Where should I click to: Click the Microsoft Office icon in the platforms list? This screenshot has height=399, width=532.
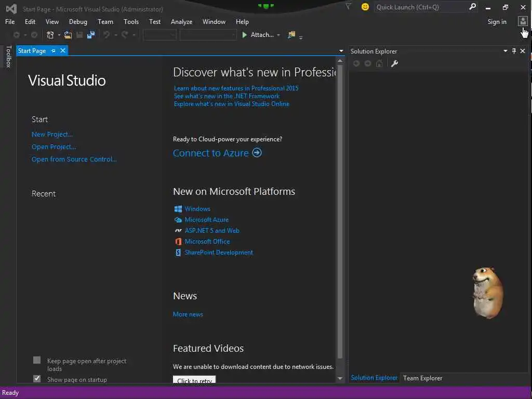click(x=178, y=242)
